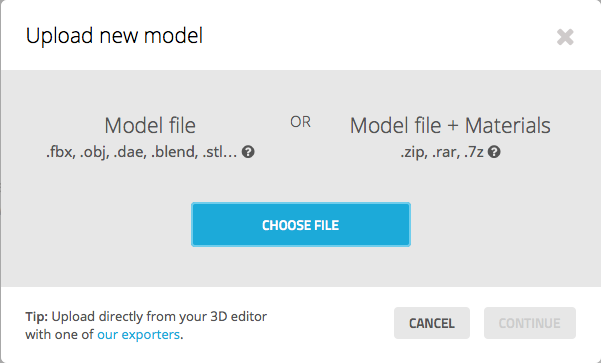Click the .fbx, .obj, .dae formats text

point(141,152)
